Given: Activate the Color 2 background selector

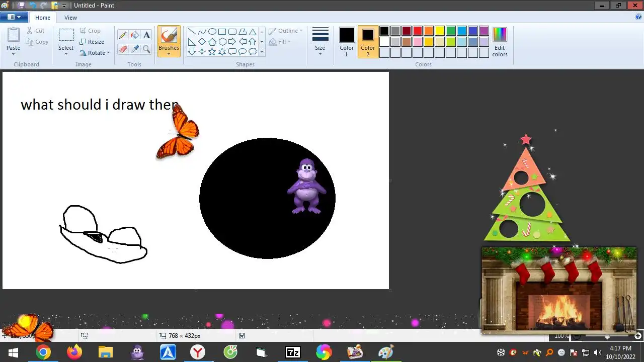Looking at the screenshot, I should click(368, 42).
